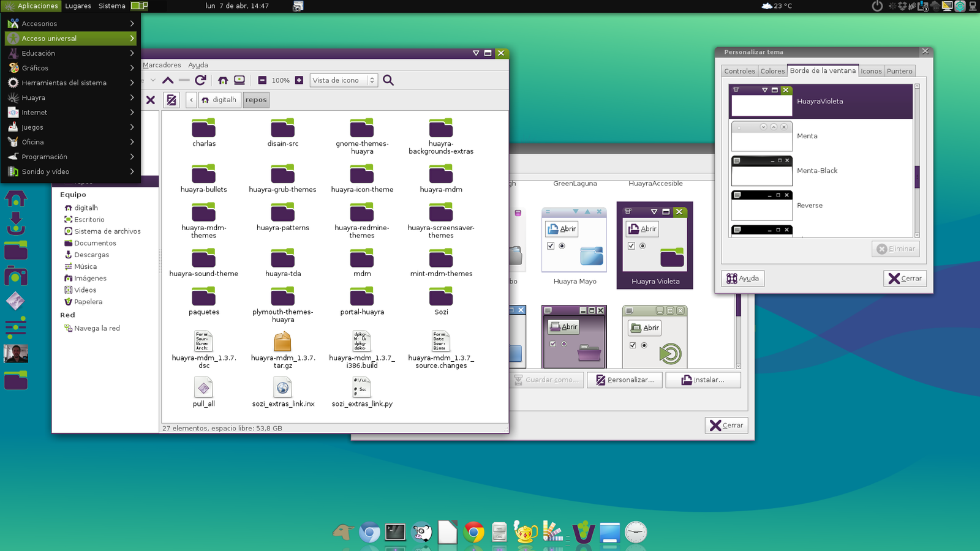This screenshot has width=980, height=551.
Task: Click the reload icon in file manager toolbar
Action: click(200, 80)
